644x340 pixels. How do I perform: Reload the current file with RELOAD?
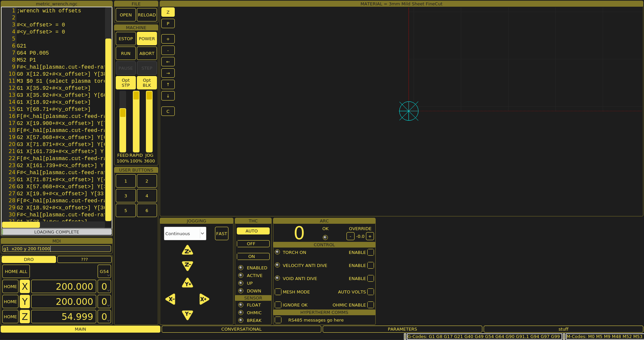coord(147,15)
